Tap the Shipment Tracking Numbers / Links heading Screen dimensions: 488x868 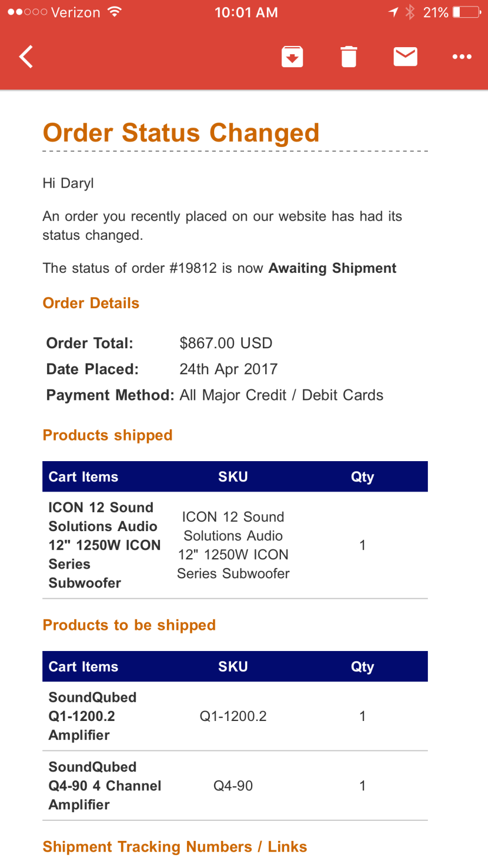click(175, 847)
